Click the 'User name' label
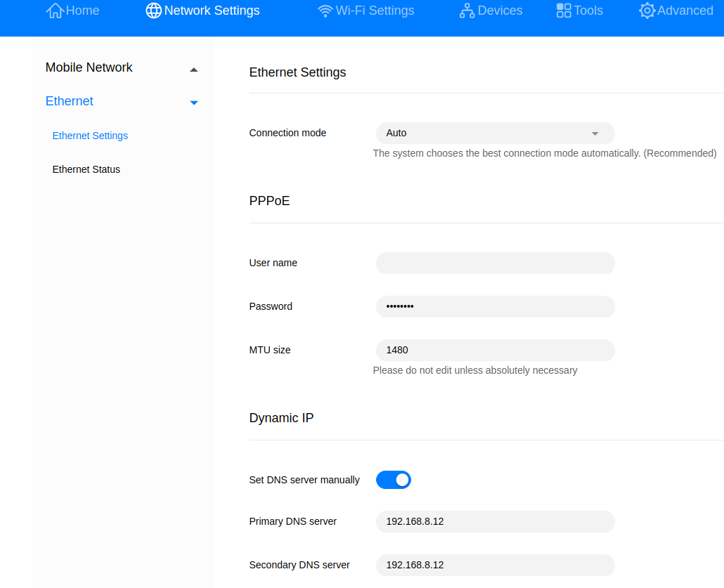The image size is (724, 588). point(273,263)
